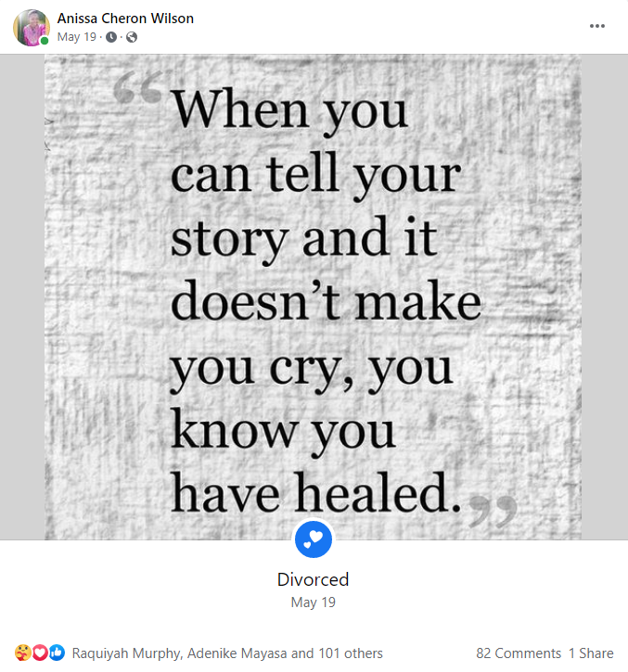Viewport: 628px width, 672px height.
Task: Click the Anissa Cheron Wilson name link
Action: tap(125, 19)
